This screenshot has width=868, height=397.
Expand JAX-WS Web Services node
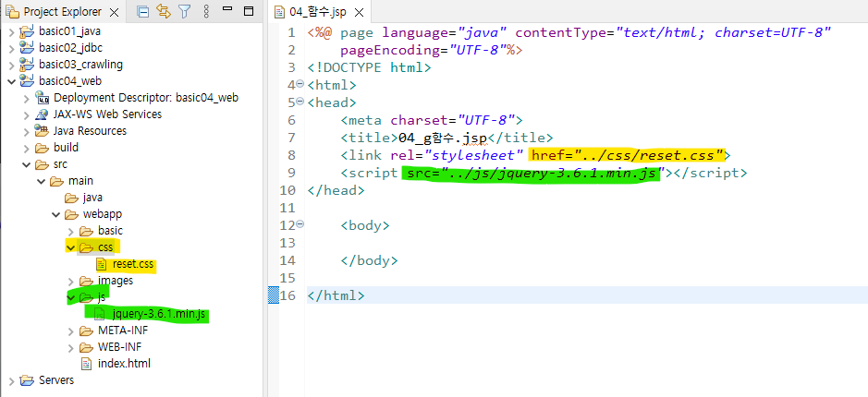(26, 115)
